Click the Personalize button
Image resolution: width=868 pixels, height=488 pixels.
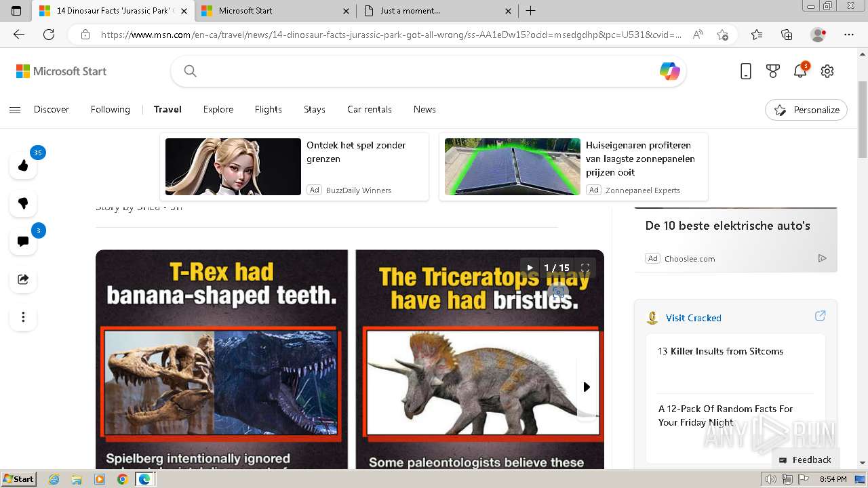[x=806, y=110]
